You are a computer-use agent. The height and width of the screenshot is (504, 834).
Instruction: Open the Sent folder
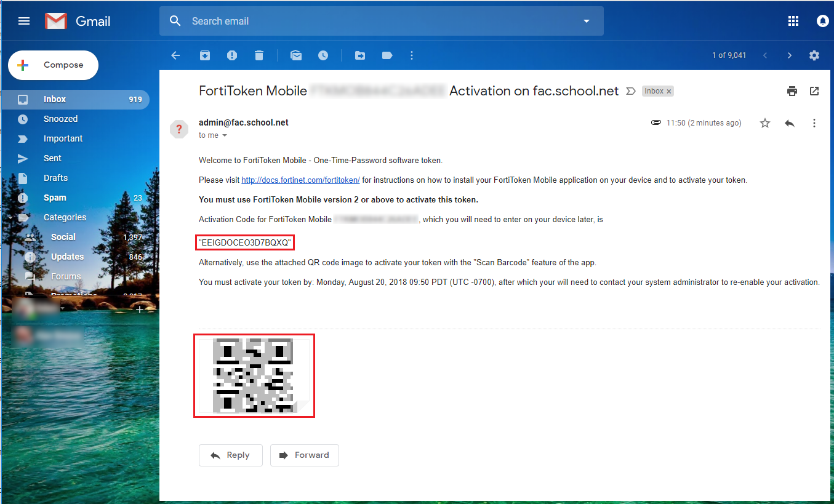[75, 158]
